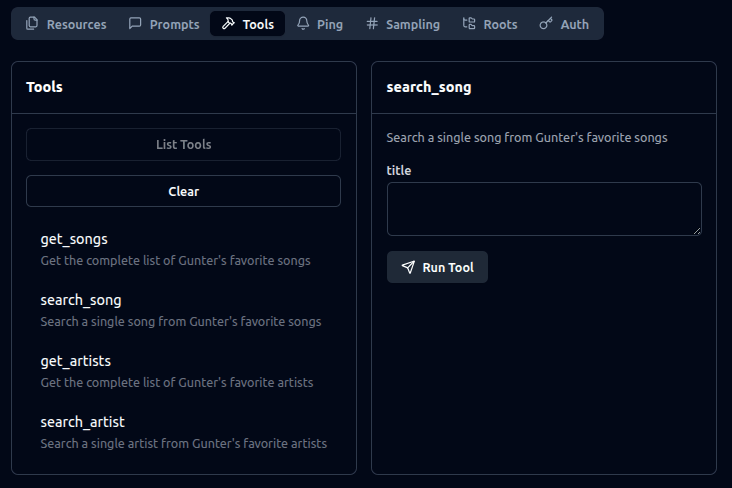Click the hammer icon on Tools tab

pos(228,24)
